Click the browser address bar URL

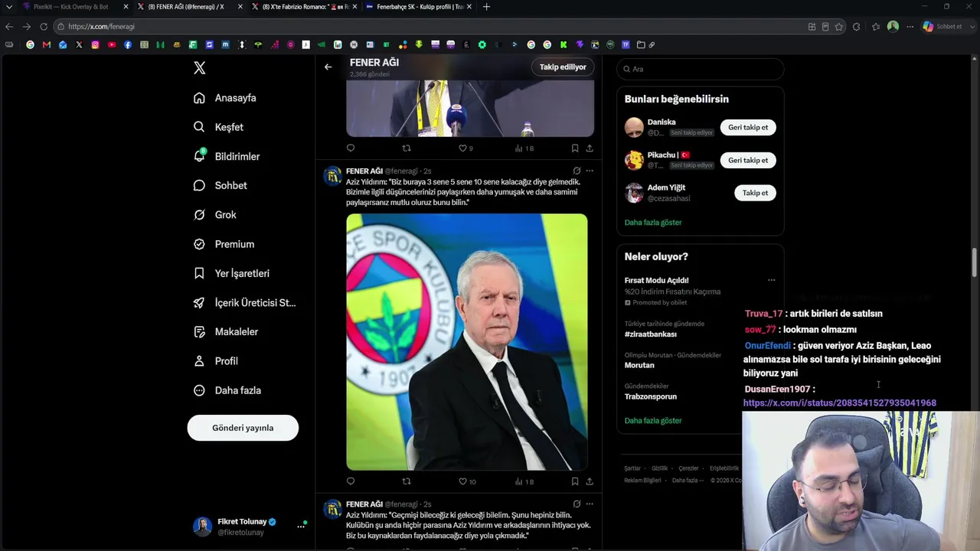pyautogui.click(x=101, y=27)
